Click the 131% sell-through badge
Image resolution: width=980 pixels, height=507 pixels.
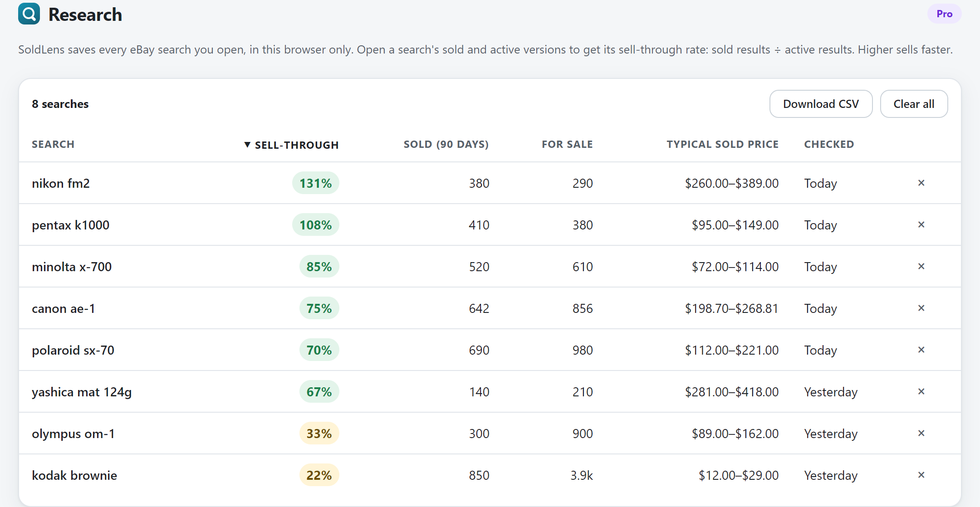click(x=316, y=183)
